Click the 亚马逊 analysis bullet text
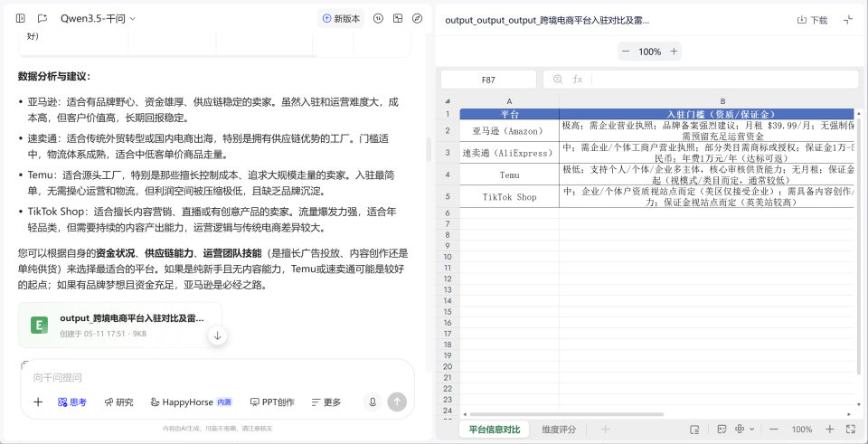The height and width of the screenshot is (444, 868). click(213, 109)
